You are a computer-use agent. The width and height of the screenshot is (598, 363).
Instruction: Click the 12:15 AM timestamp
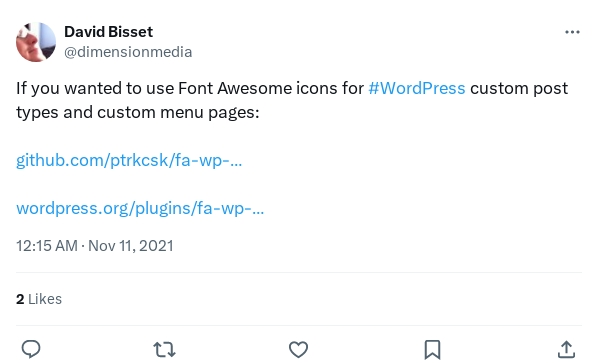click(47, 246)
